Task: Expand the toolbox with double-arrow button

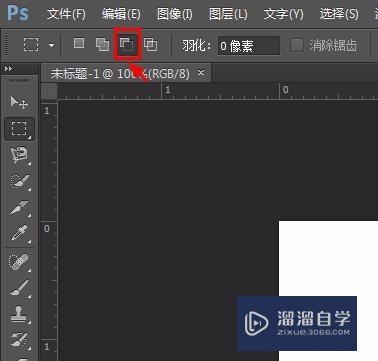Action: coord(8,69)
